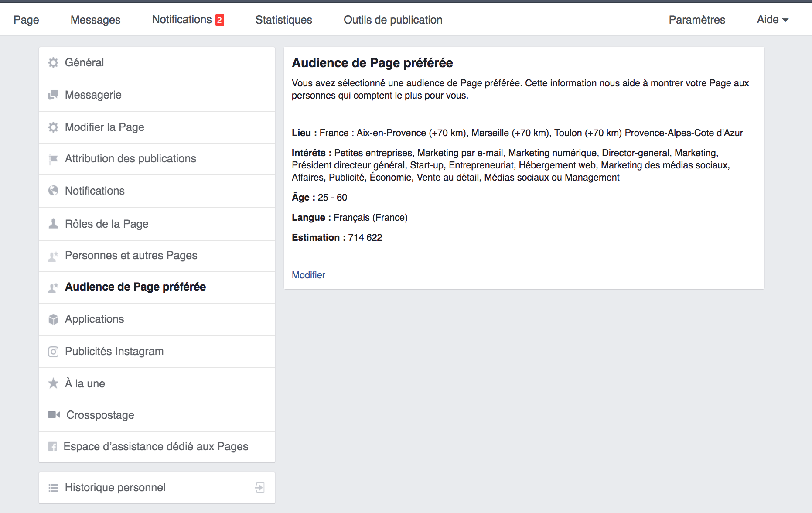Image resolution: width=812 pixels, height=513 pixels.
Task: Click the gear icon beside Modifier la Page
Action: (53, 127)
